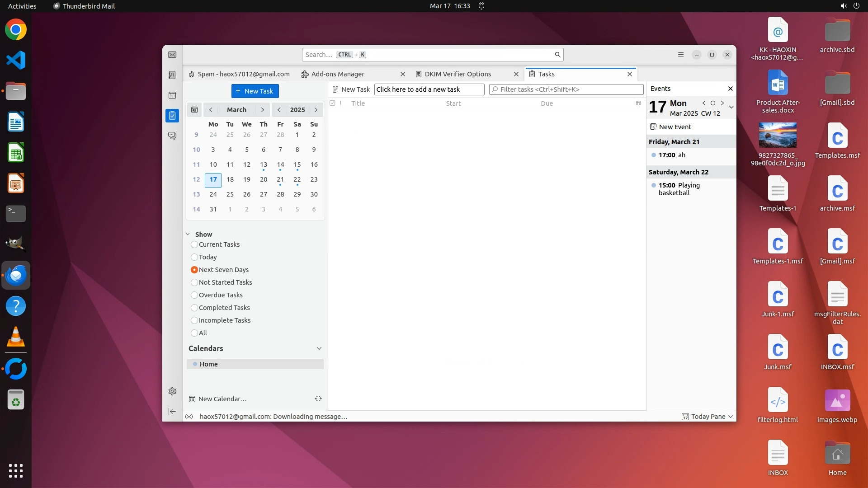Viewport: 868px width, 488px height.
Task: Open the Mail space in sidebar
Action: point(172,55)
